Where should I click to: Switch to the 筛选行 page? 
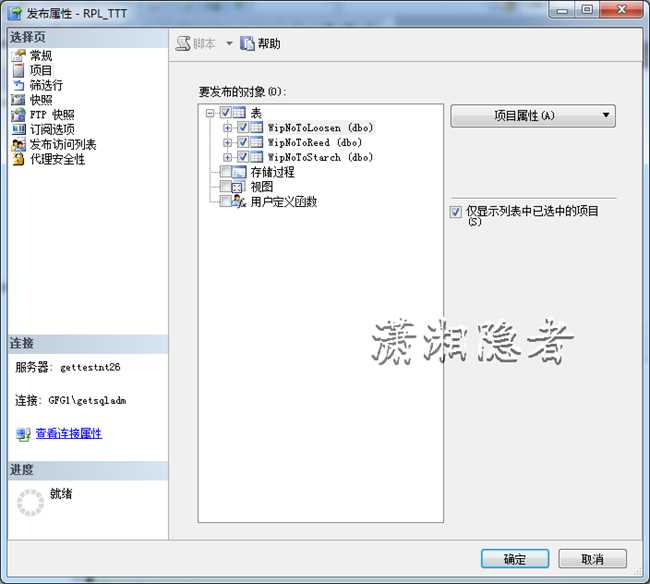pos(46,85)
